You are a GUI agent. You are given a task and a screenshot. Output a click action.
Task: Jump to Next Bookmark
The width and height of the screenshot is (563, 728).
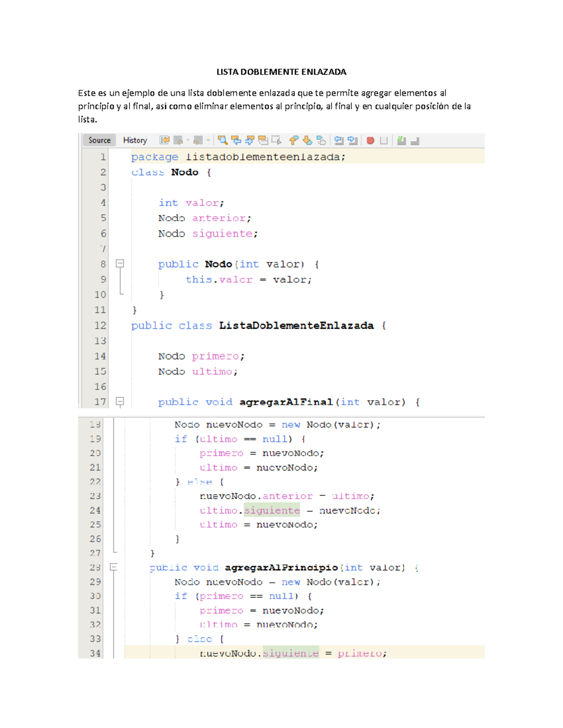307,140
